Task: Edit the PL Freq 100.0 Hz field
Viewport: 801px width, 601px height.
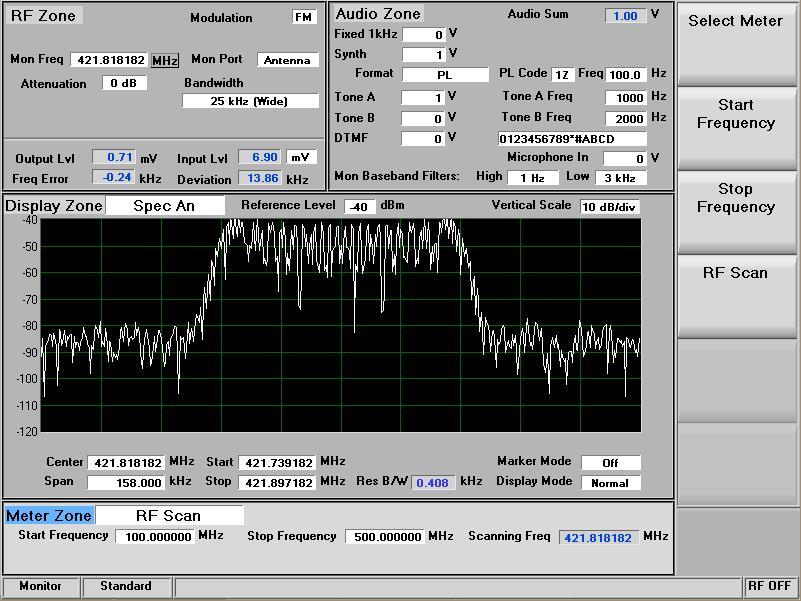Action: point(626,75)
